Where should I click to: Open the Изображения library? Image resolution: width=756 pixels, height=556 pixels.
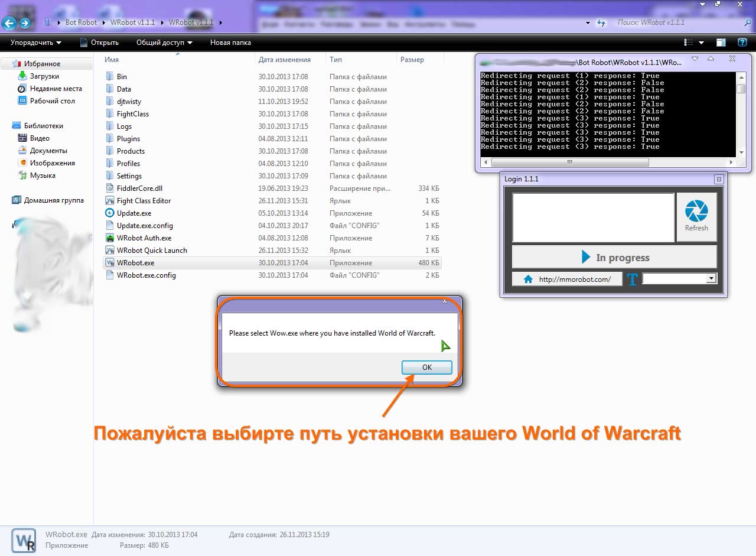[53, 163]
